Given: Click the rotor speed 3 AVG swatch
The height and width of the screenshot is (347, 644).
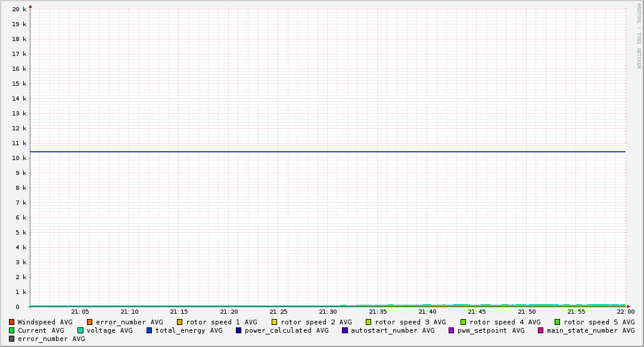Looking at the screenshot, I should click(x=369, y=322).
